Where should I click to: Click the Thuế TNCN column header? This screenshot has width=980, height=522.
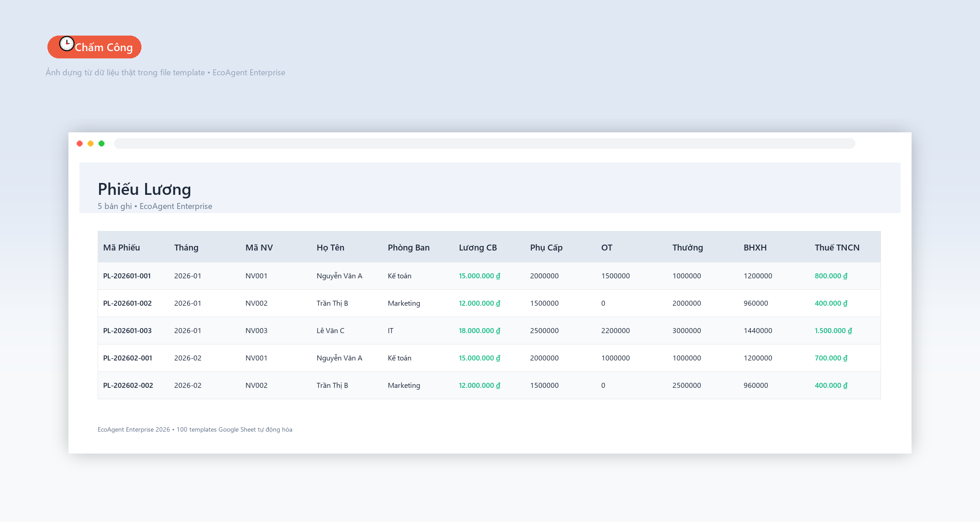pyautogui.click(x=837, y=247)
